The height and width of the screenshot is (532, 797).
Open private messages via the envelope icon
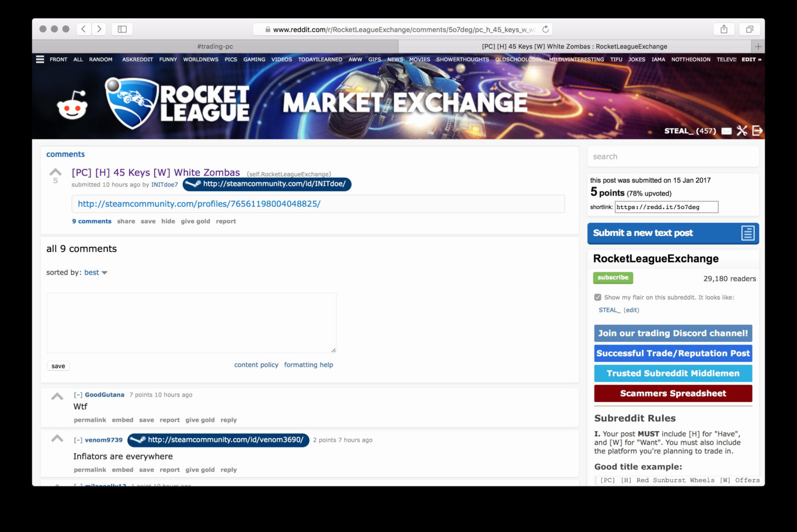[727, 131]
